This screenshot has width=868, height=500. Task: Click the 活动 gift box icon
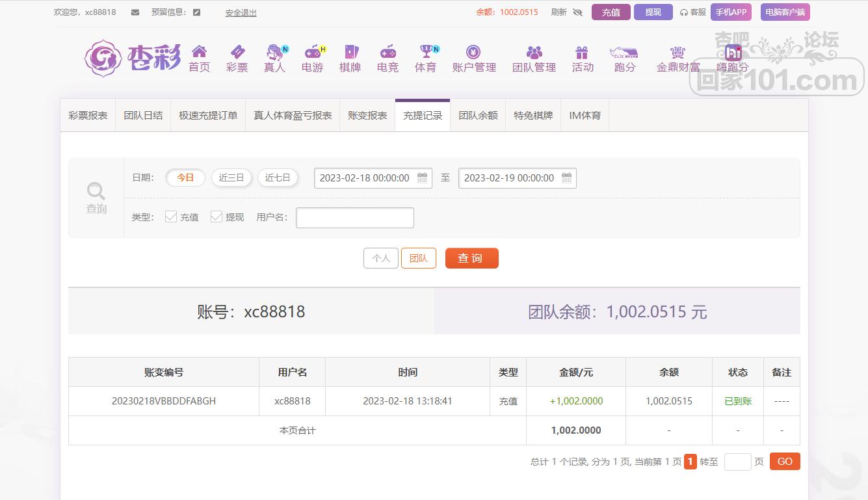[x=582, y=52]
